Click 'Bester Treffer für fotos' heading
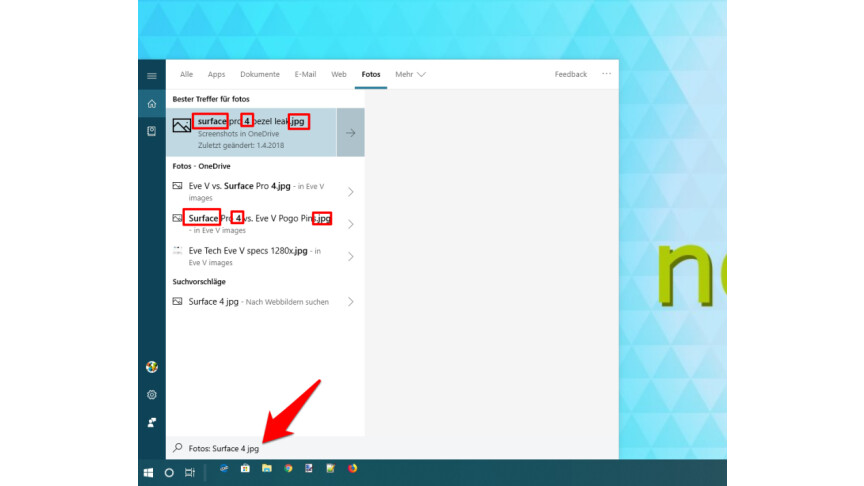Viewport: 864px width, 486px height. pos(211,99)
